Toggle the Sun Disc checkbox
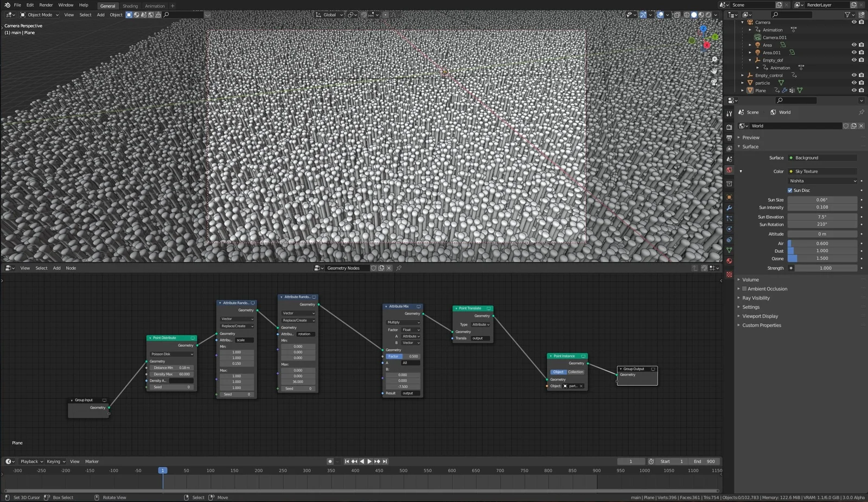Viewport: 868px width, 502px height. 790,190
